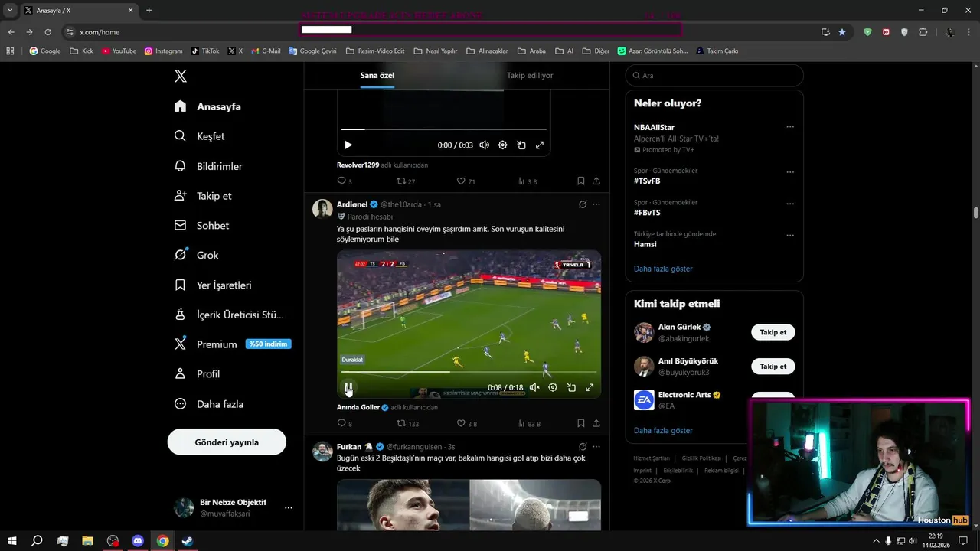Click the Ara search field

[x=714, y=76]
